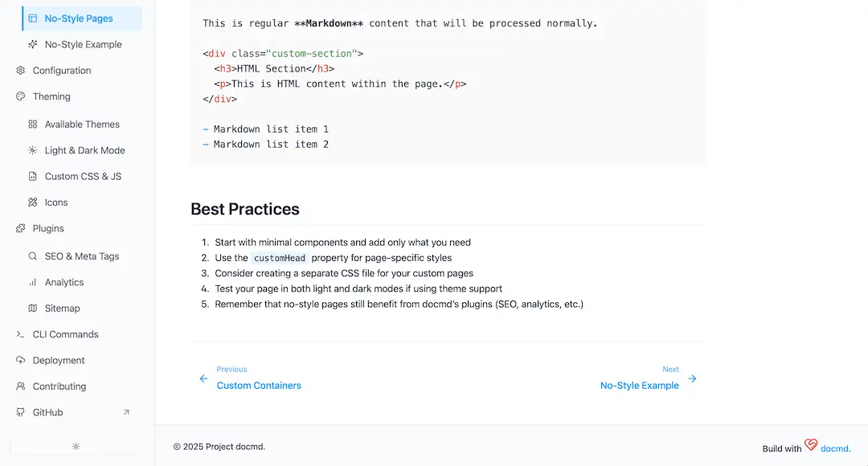
Task: Click the gear icon beside Configuration
Action: tap(20, 70)
